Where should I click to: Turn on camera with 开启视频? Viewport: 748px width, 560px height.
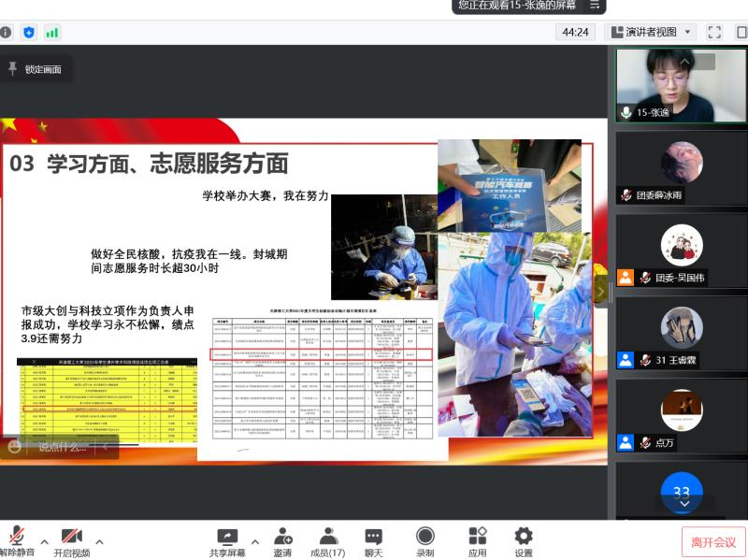pyautogui.click(x=71, y=537)
